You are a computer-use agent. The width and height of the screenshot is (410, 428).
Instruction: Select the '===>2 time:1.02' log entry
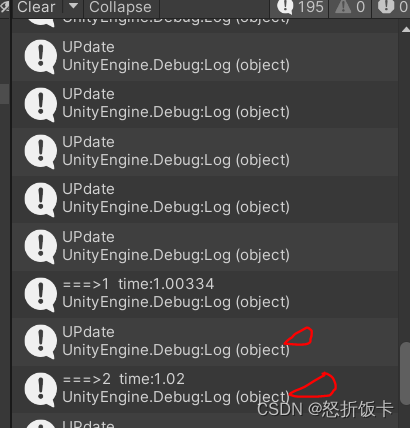(x=205, y=389)
